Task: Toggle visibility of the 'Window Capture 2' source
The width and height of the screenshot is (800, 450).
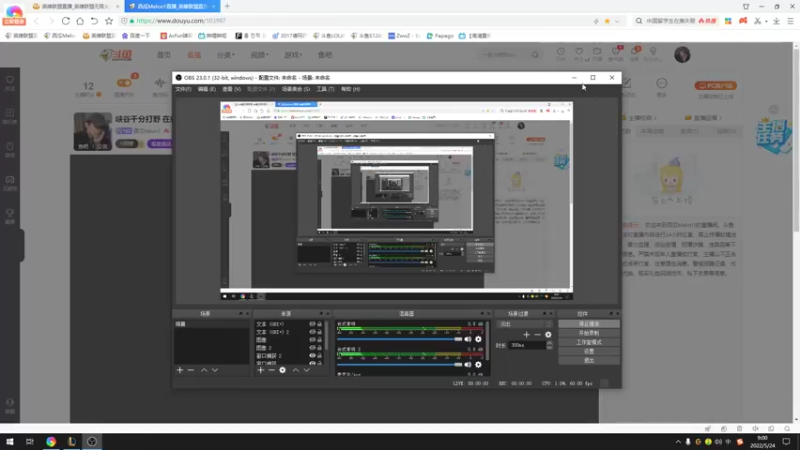Action: tap(312, 356)
